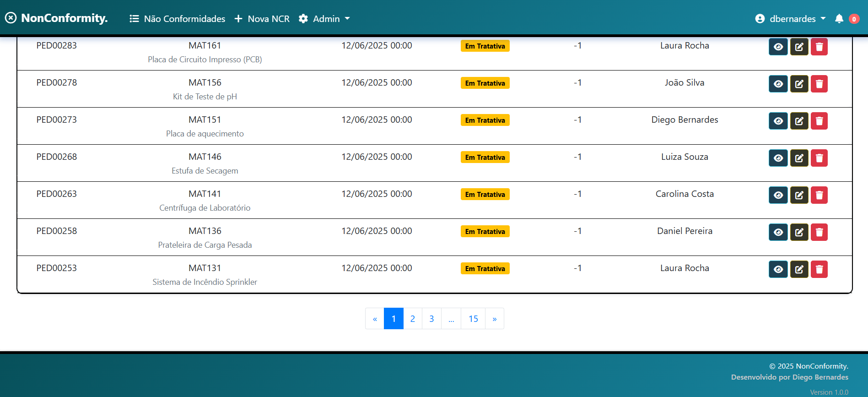Expand the pagination ellipsis for more pages
The height and width of the screenshot is (397, 868).
(x=451, y=319)
